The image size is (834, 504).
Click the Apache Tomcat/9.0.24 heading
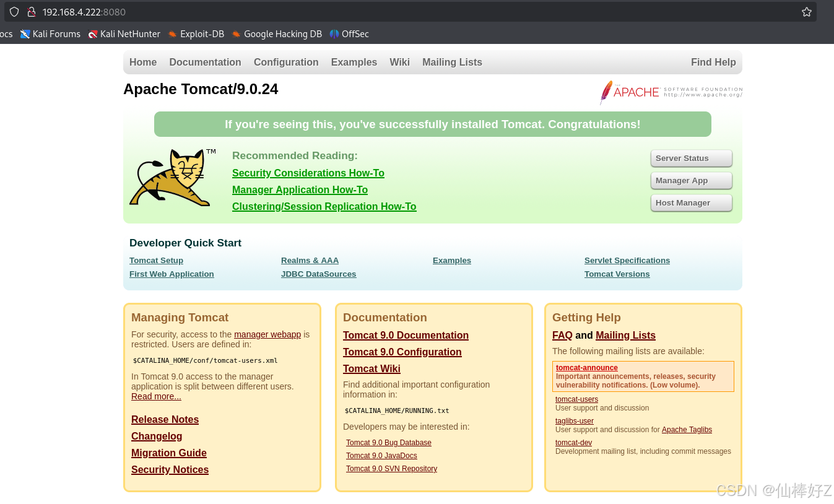[201, 89]
